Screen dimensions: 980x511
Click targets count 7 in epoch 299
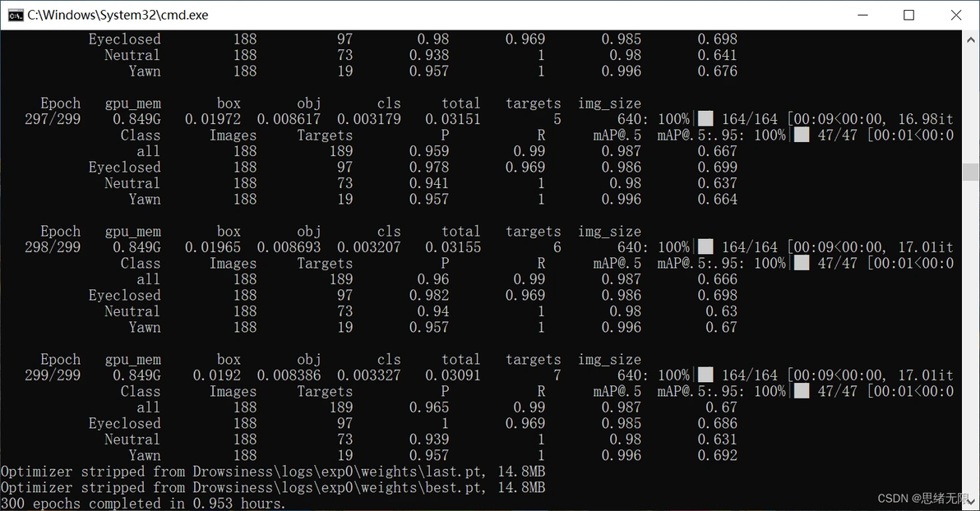[x=557, y=375]
